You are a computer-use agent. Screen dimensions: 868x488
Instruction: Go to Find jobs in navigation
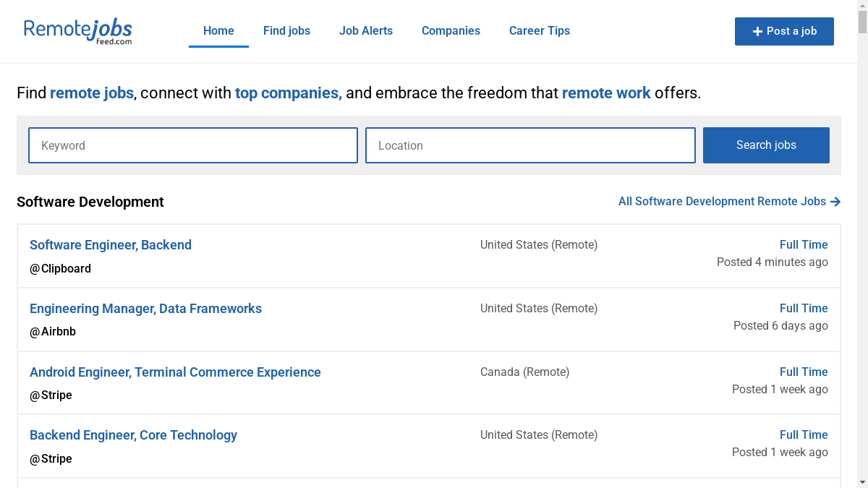click(x=286, y=30)
